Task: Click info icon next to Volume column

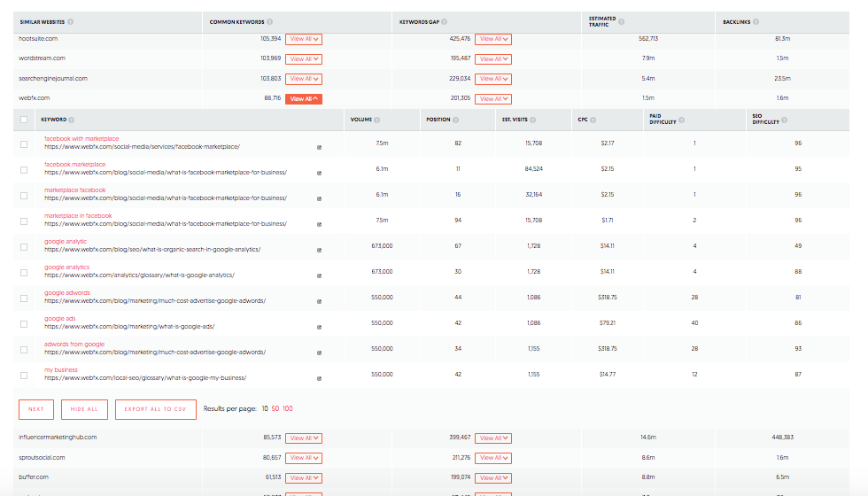Action: [377, 120]
